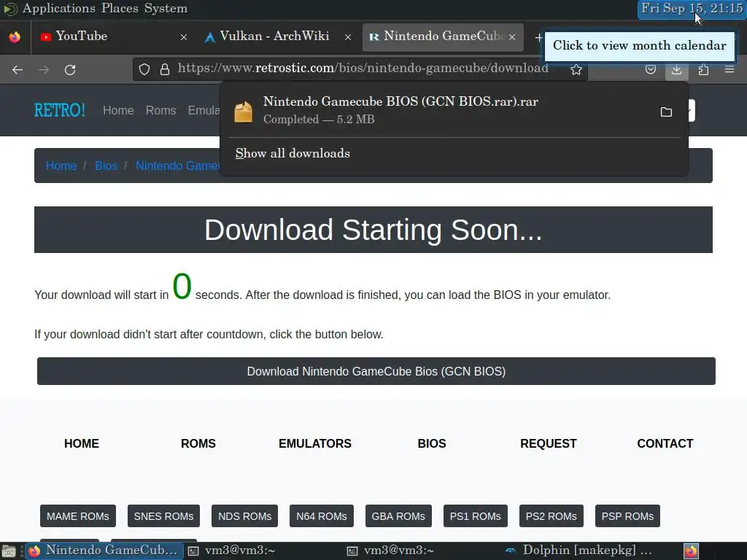Click the Firefox forward arrow button

tap(44, 70)
